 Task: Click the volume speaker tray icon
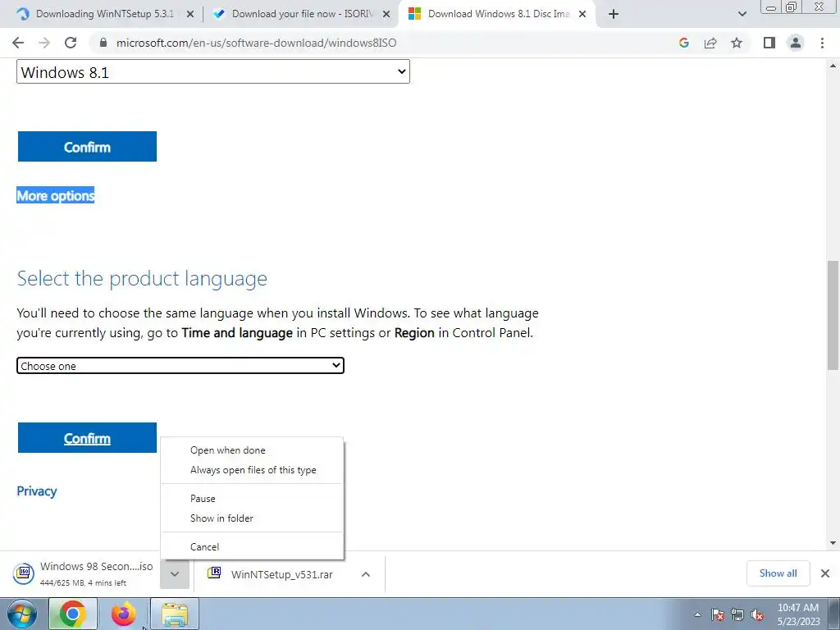757,614
